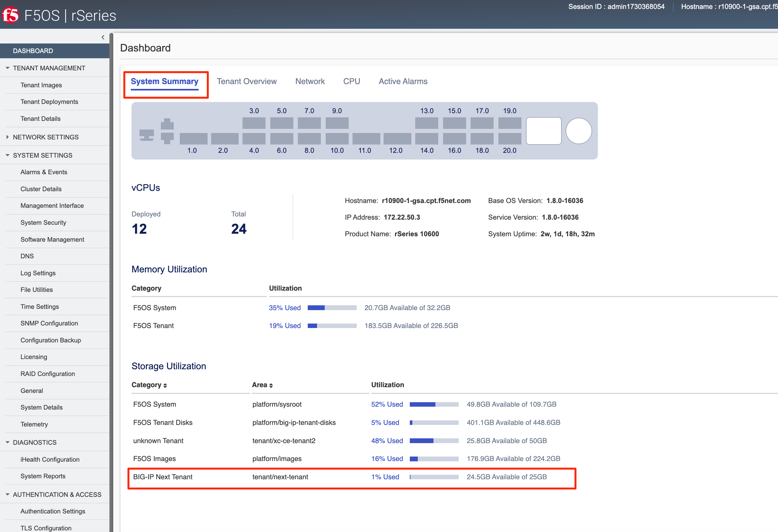The height and width of the screenshot is (532, 778).
Task: Select port 14.0 on the chassis diagram
Action: pyautogui.click(x=426, y=138)
